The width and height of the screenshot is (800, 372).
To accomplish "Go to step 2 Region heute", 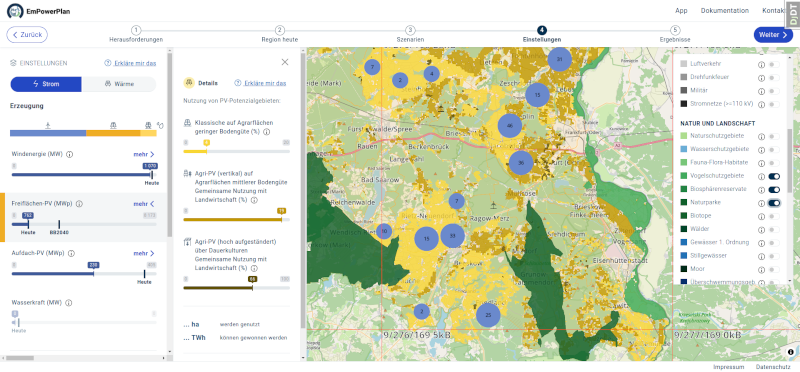I will coord(280,35).
